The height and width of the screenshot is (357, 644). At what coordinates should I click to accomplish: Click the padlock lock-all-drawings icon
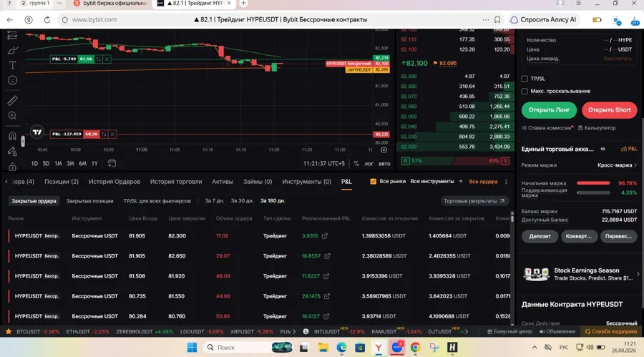click(x=13, y=167)
